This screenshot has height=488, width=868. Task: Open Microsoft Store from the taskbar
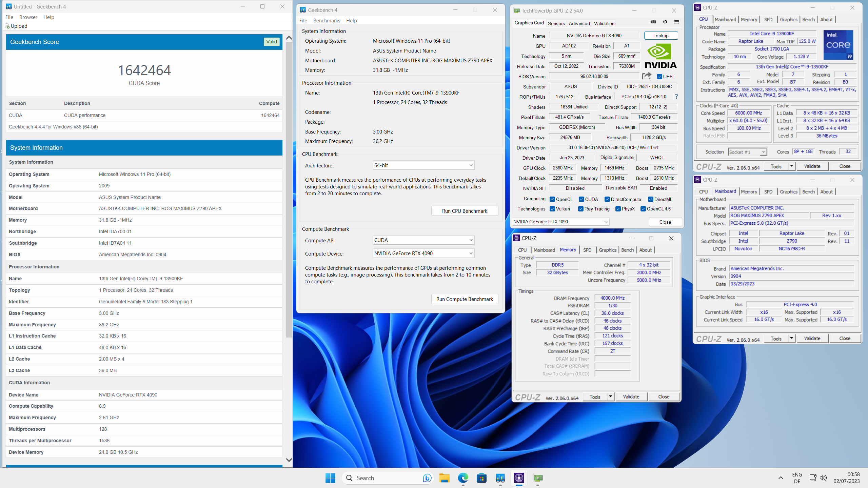pyautogui.click(x=481, y=478)
